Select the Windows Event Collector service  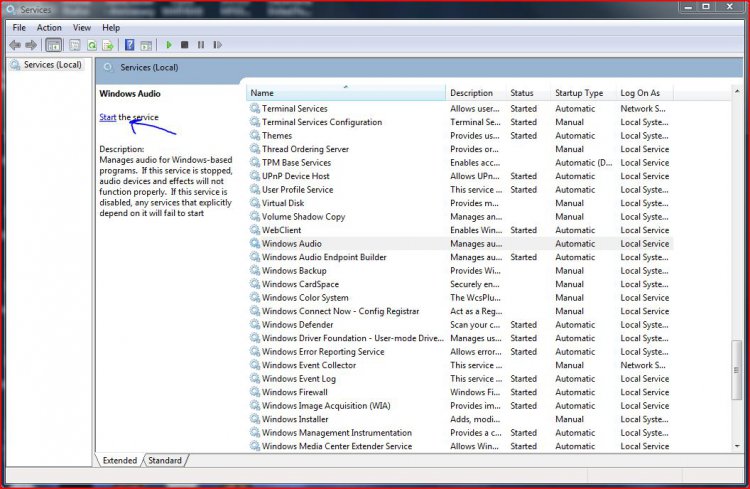[x=460, y=365]
